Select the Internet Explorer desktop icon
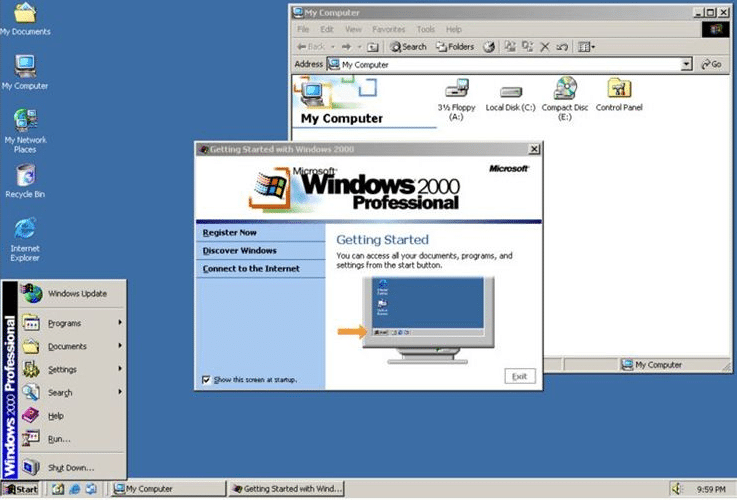The height and width of the screenshot is (500, 737). click(x=25, y=239)
